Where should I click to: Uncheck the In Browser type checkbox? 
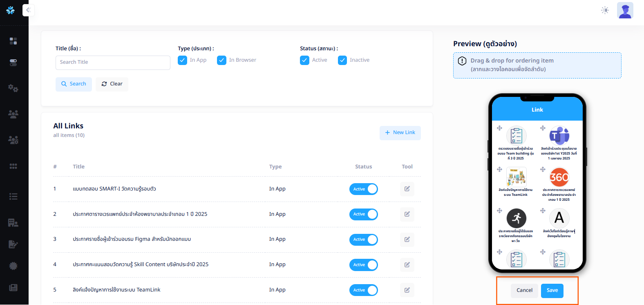tap(221, 61)
